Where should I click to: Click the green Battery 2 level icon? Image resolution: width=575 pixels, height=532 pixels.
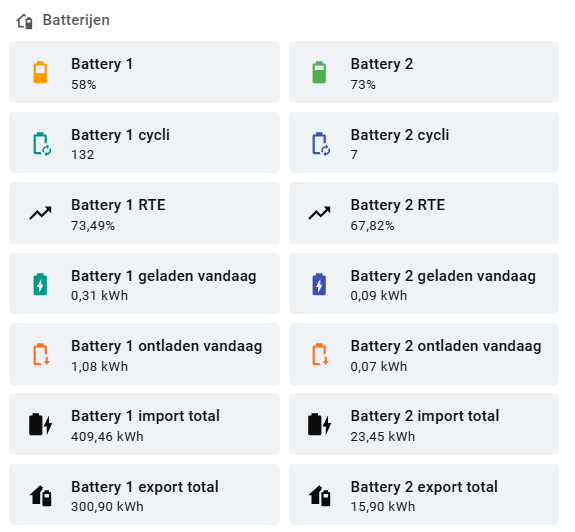click(319, 72)
